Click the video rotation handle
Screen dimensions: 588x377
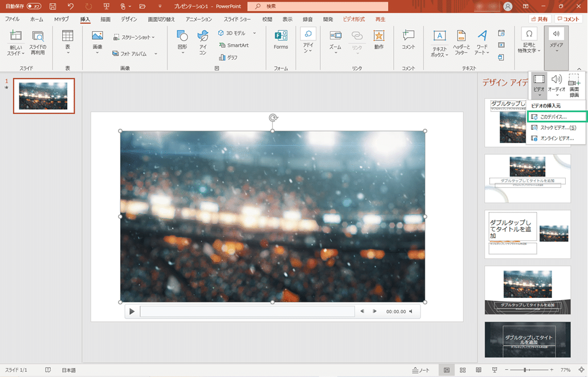tap(273, 118)
